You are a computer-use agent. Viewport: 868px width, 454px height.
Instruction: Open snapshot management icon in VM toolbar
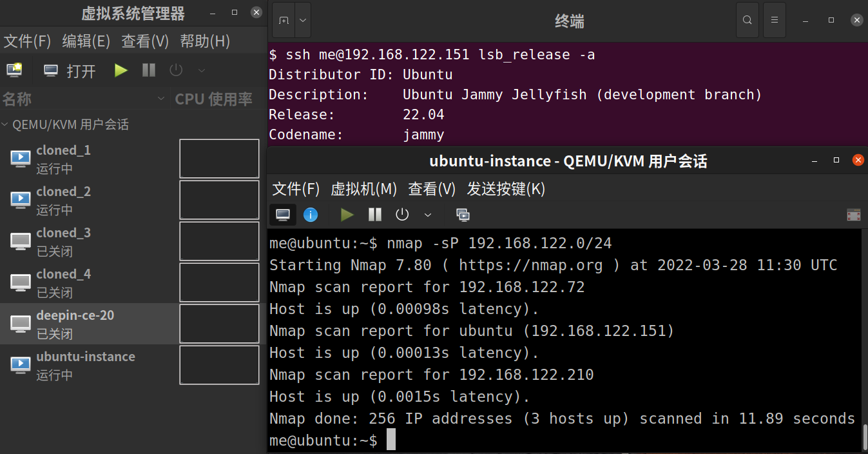click(463, 215)
